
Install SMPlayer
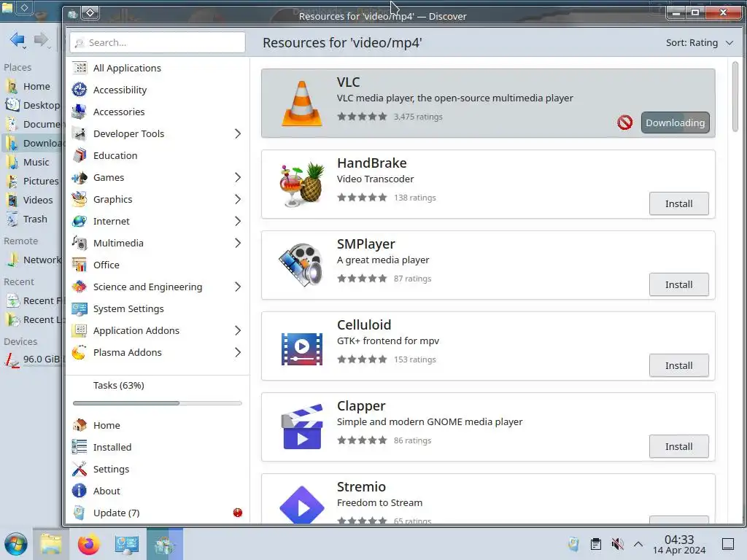[678, 285]
